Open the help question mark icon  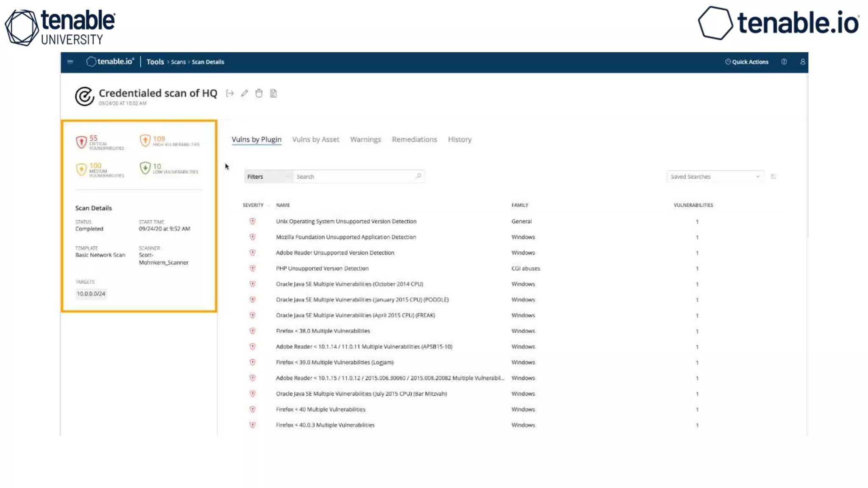click(x=784, y=62)
